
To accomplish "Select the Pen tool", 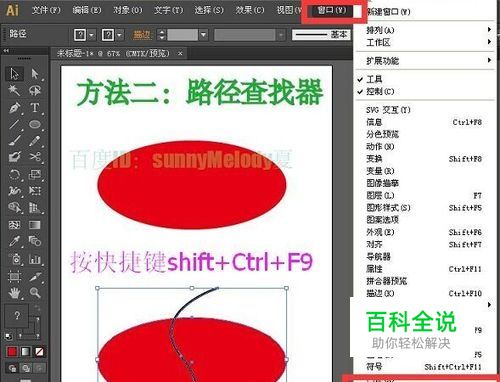I will click(x=14, y=108).
